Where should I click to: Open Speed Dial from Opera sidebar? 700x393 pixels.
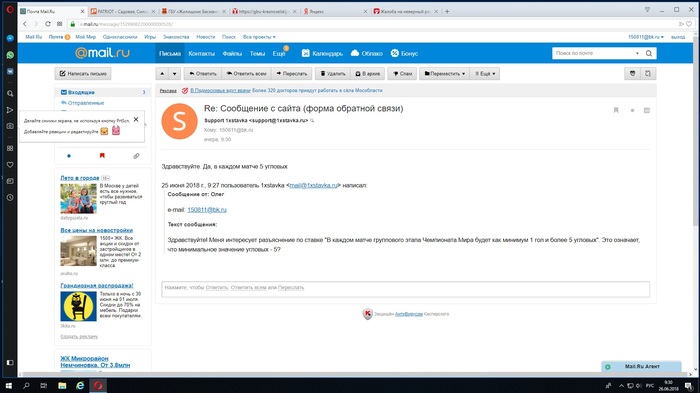click(x=10, y=148)
